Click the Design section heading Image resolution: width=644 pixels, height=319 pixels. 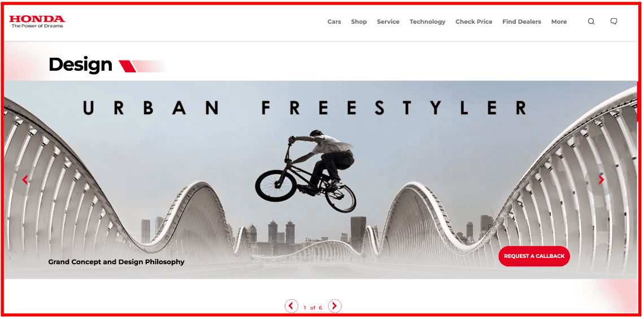pyautogui.click(x=80, y=64)
